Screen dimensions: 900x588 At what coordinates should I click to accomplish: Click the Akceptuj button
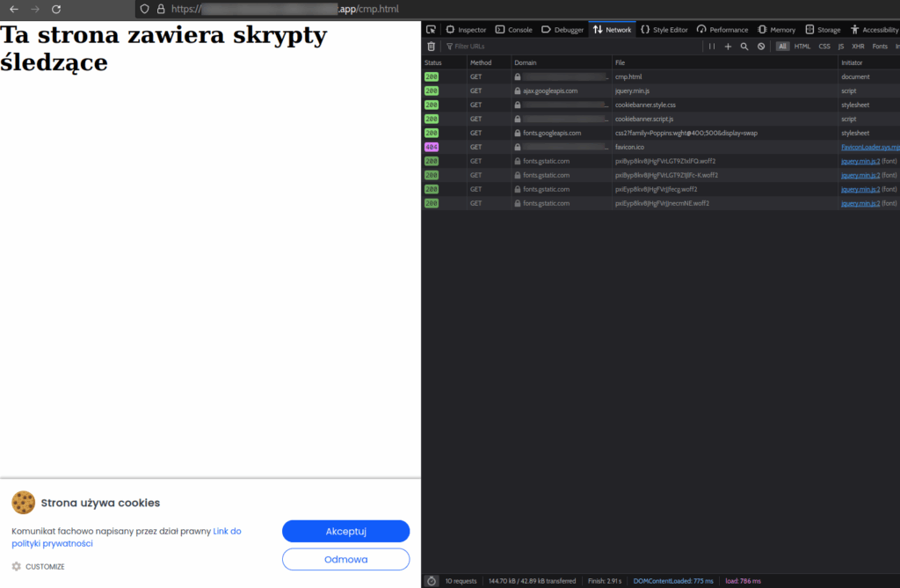pos(346,531)
